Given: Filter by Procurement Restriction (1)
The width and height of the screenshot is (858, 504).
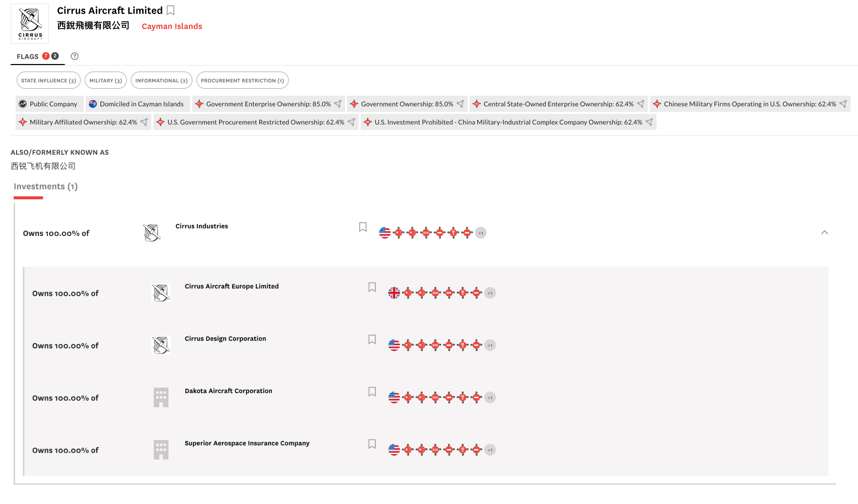Looking at the screenshot, I should coord(242,81).
